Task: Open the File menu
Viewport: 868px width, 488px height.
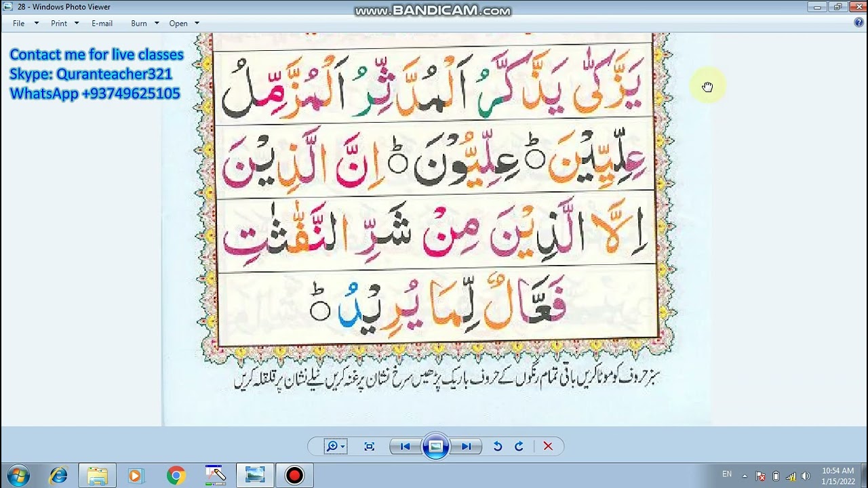Action: click(18, 23)
